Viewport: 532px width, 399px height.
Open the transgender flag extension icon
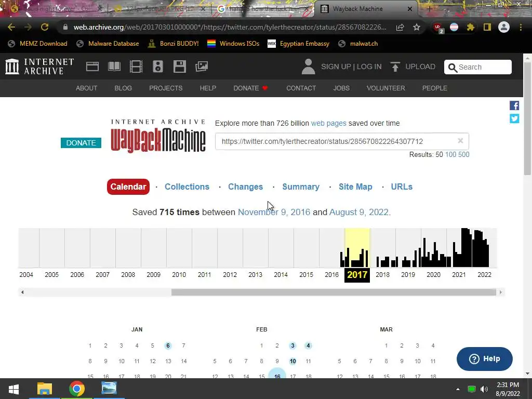pyautogui.click(x=454, y=27)
